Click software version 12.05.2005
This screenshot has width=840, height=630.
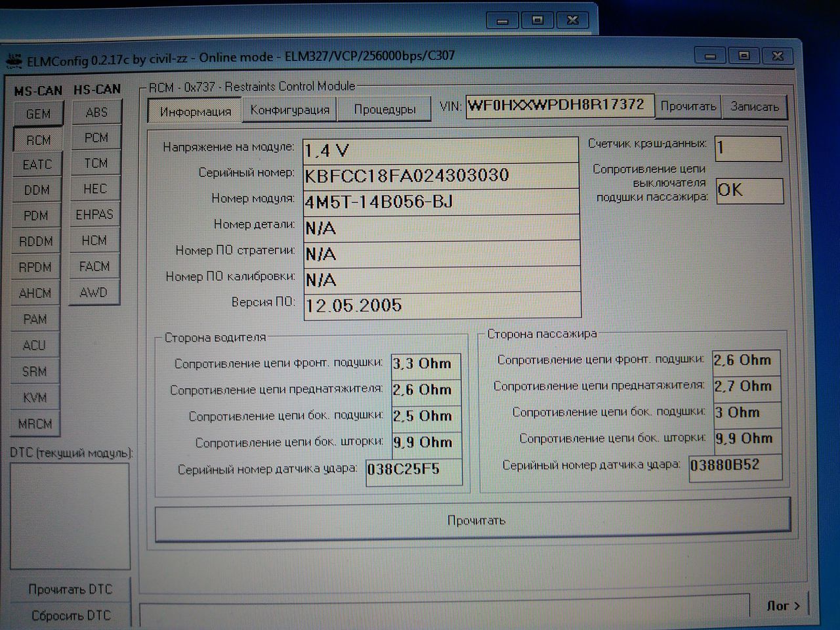click(442, 305)
